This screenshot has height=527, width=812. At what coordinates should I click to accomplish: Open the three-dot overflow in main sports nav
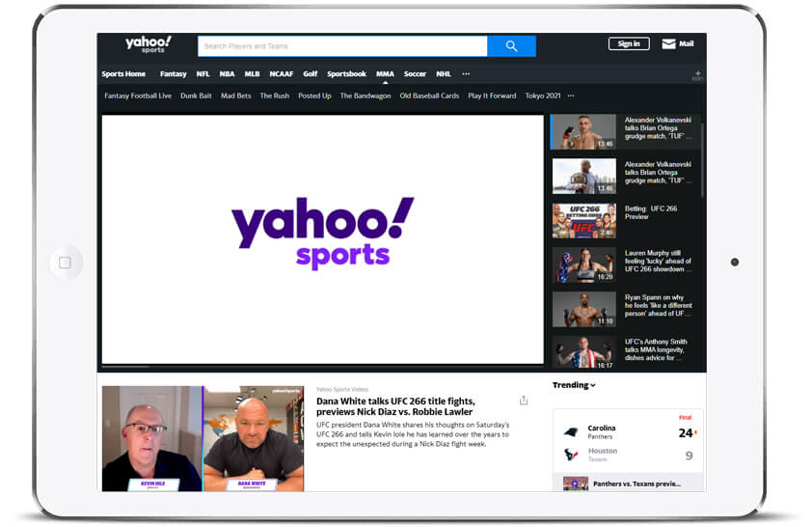click(x=466, y=74)
